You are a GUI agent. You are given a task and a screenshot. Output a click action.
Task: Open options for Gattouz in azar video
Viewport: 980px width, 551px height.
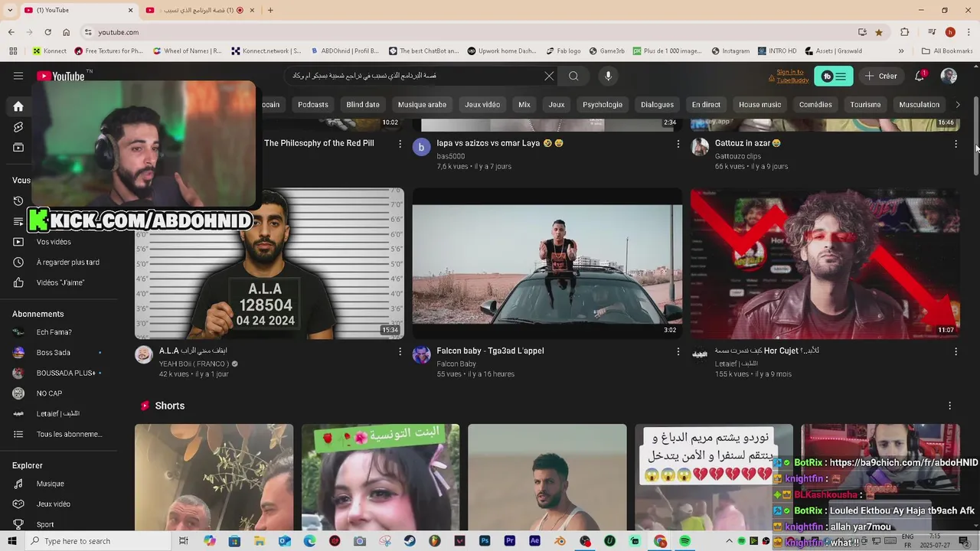[x=955, y=144]
